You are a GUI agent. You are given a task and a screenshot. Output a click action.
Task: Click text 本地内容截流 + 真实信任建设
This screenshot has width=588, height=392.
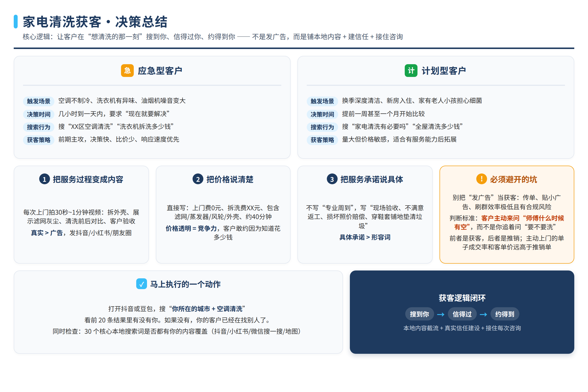coord(442,328)
